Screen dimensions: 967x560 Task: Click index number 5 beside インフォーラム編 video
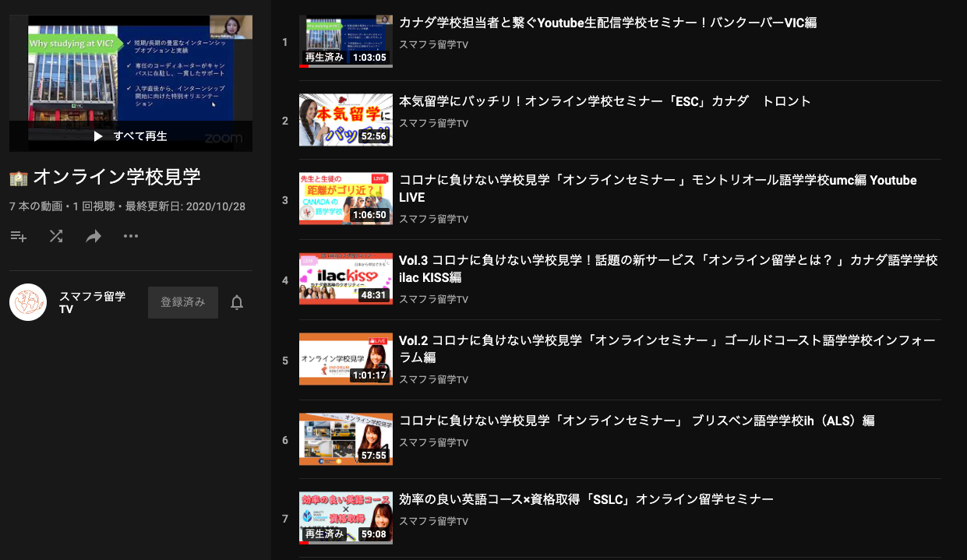click(x=285, y=361)
